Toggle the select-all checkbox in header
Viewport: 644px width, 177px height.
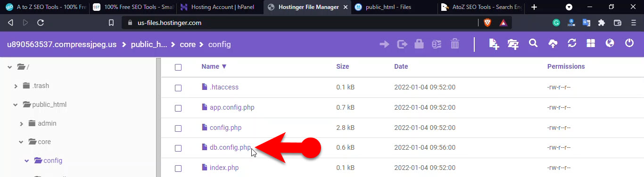178,67
